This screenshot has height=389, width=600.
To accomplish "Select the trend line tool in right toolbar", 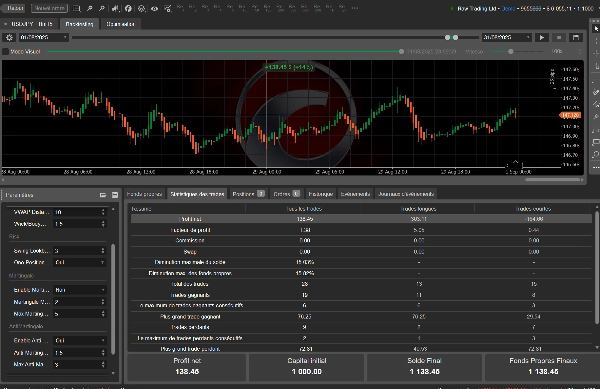I will point(596,104).
